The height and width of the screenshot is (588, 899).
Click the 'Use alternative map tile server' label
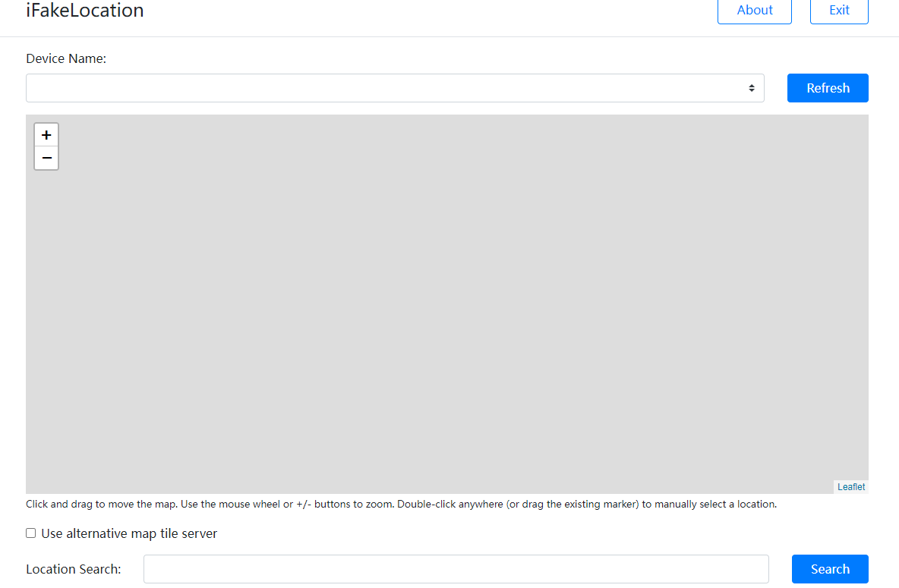[129, 533]
